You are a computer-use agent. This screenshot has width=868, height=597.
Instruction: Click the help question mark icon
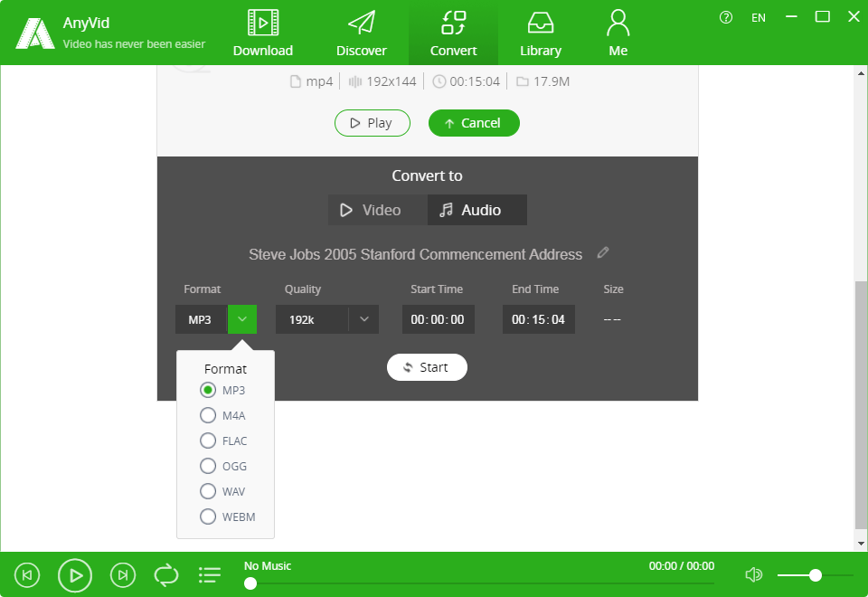726,18
